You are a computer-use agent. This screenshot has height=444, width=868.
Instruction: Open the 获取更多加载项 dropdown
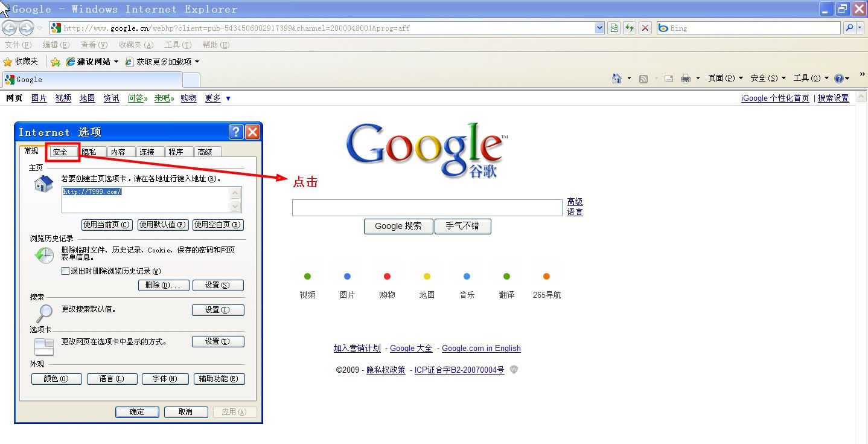tap(162, 62)
